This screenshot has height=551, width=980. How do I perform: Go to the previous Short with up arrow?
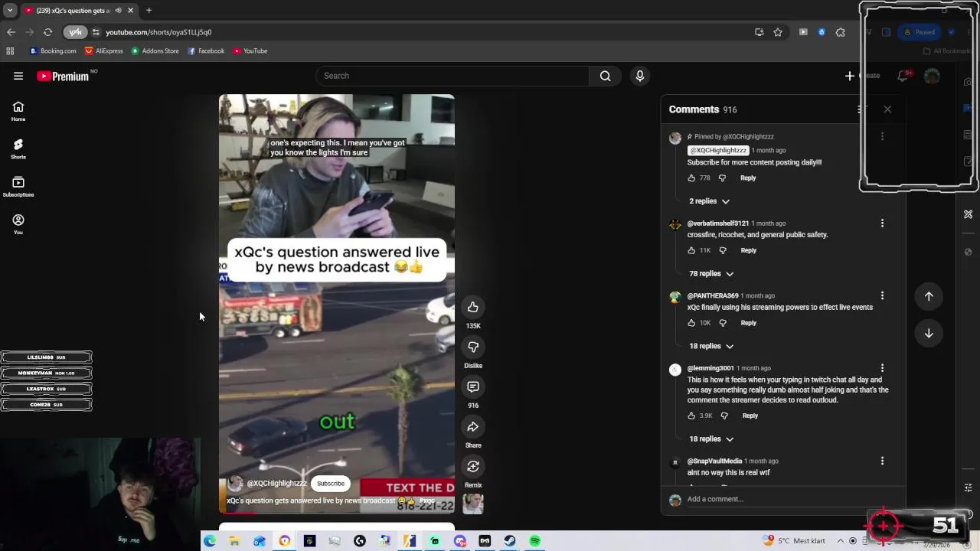pyautogui.click(x=929, y=296)
